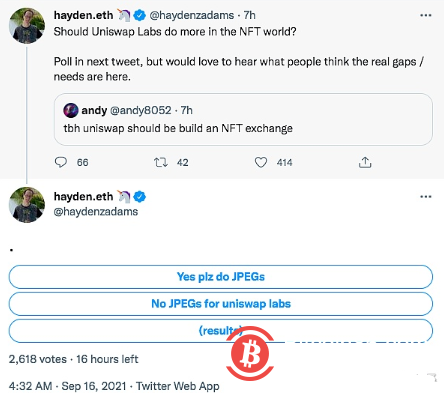Vote 'No JPEGs for uniswap labs'
Screen dimensions: 444x393
click(221, 304)
